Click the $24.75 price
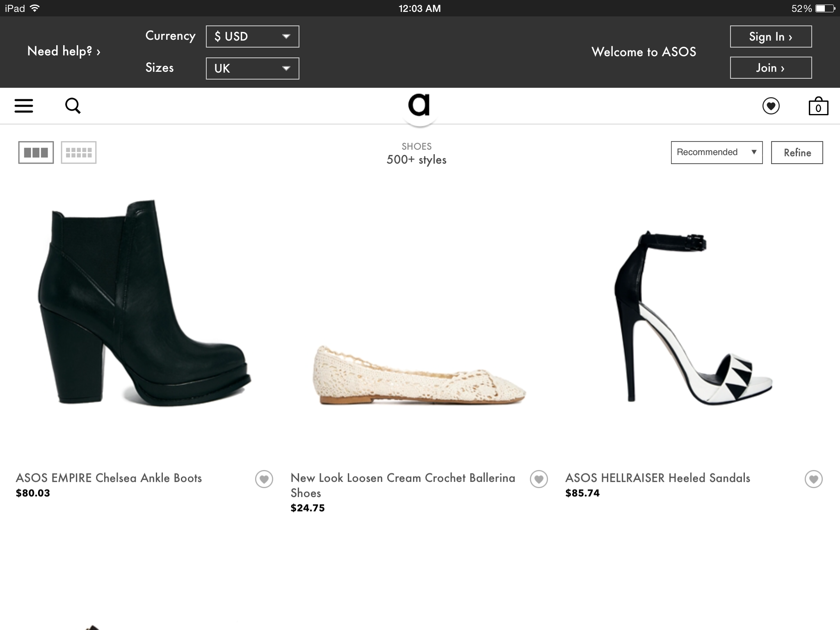Screen dimensions: 840x630 (x=308, y=508)
